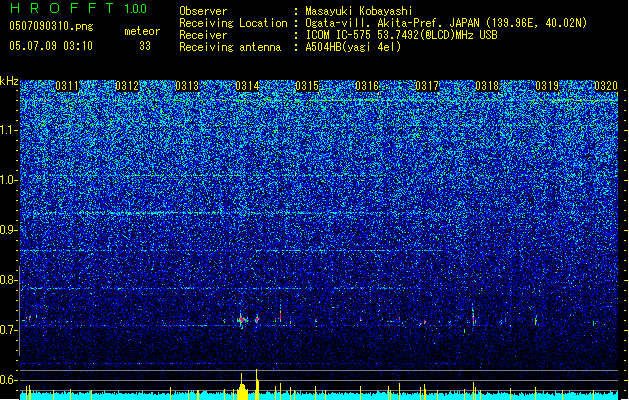Click the kHz axis unit label
The height and width of the screenshot is (400, 629).
point(9,81)
